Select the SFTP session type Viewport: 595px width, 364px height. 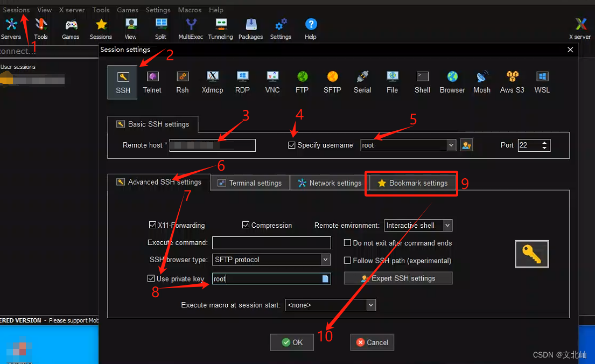pos(332,82)
